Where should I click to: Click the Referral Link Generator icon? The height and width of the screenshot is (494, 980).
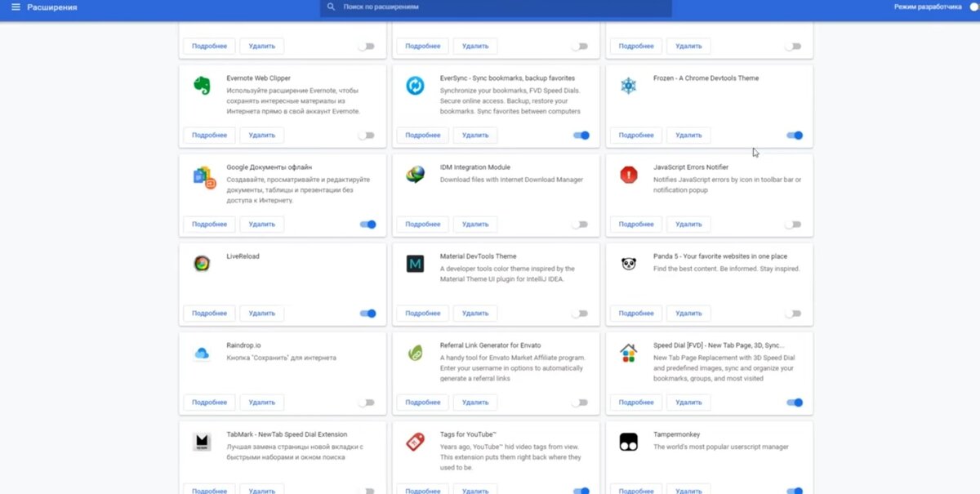coord(415,353)
